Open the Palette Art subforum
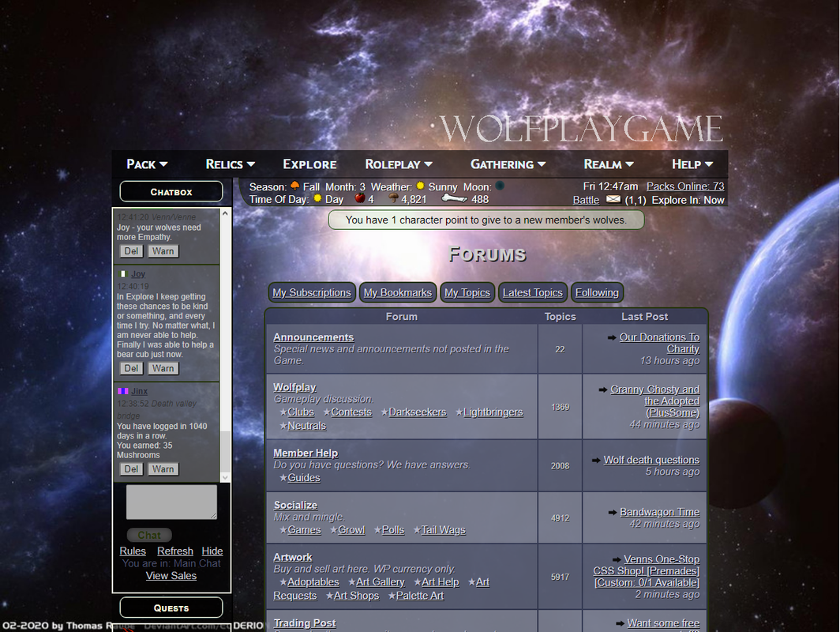 point(419,596)
